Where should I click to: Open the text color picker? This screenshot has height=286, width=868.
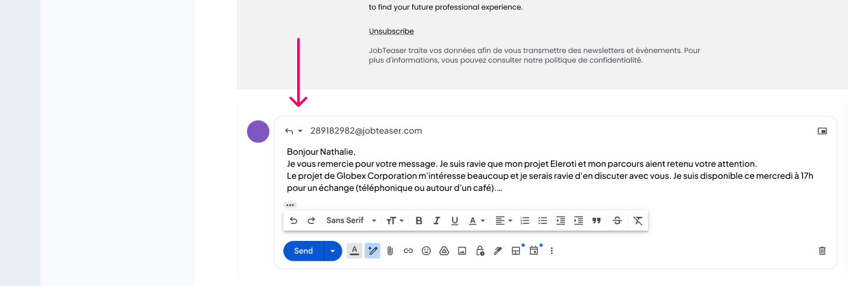click(x=477, y=221)
